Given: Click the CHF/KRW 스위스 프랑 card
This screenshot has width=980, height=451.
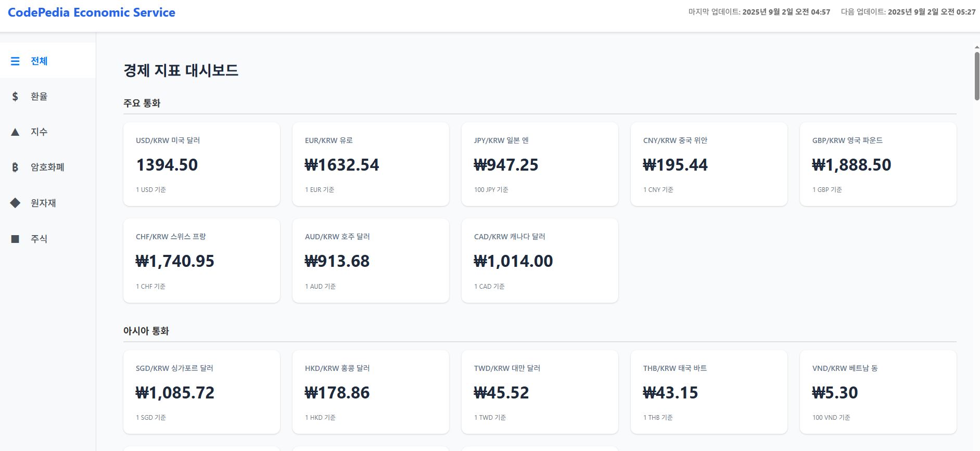Looking at the screenshot, I should 201,261.
